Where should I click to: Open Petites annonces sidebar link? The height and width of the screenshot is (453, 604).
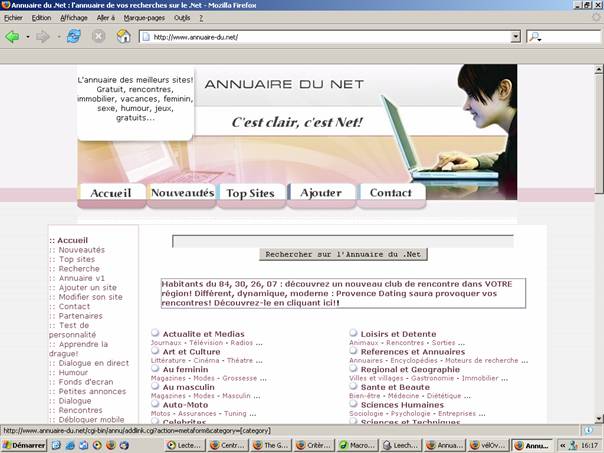click(92, 391)
